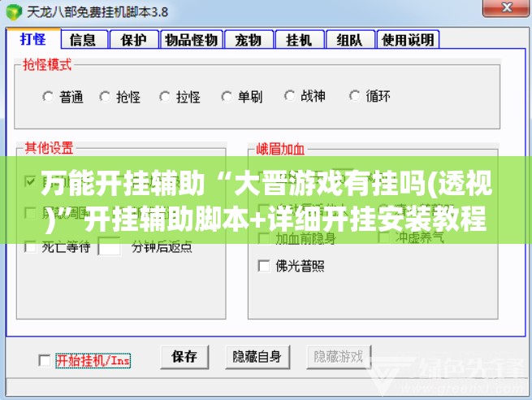The width and height of the screenshot is (532, 400).
Task: Go to the 宠物 tab
Action: [x=249, y=40]
